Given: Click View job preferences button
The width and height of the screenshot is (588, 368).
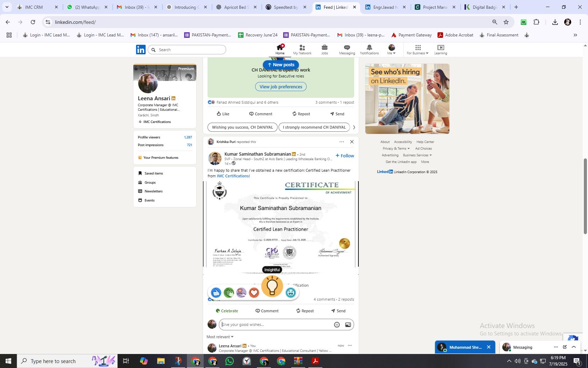Looking at the screenshot, I should coord(281,87).
